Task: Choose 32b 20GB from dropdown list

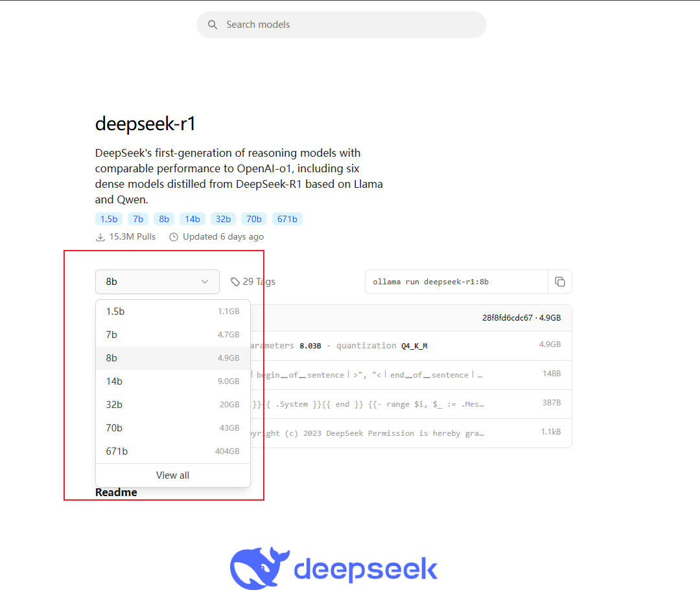Action: pyautogui.click(x=173, y=405)
